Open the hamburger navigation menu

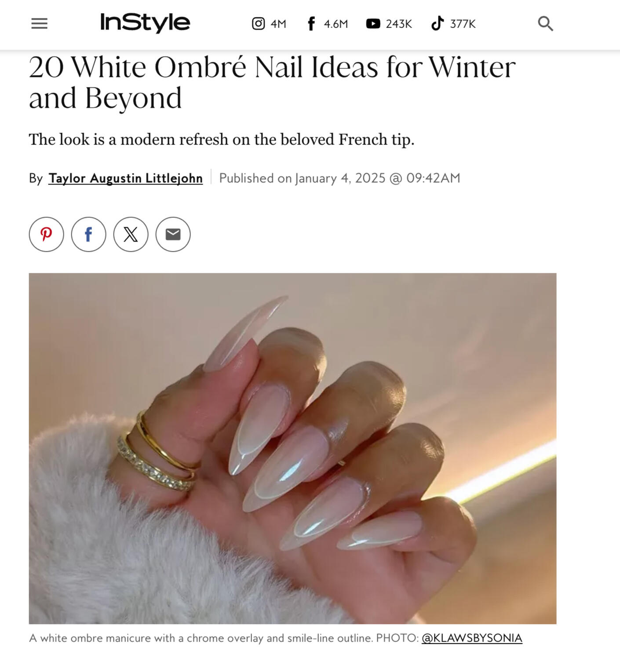(39, 23)
